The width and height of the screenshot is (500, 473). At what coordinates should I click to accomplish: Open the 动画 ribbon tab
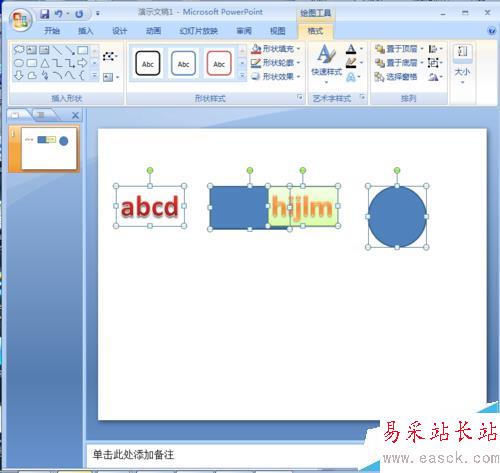coord(153,31)
